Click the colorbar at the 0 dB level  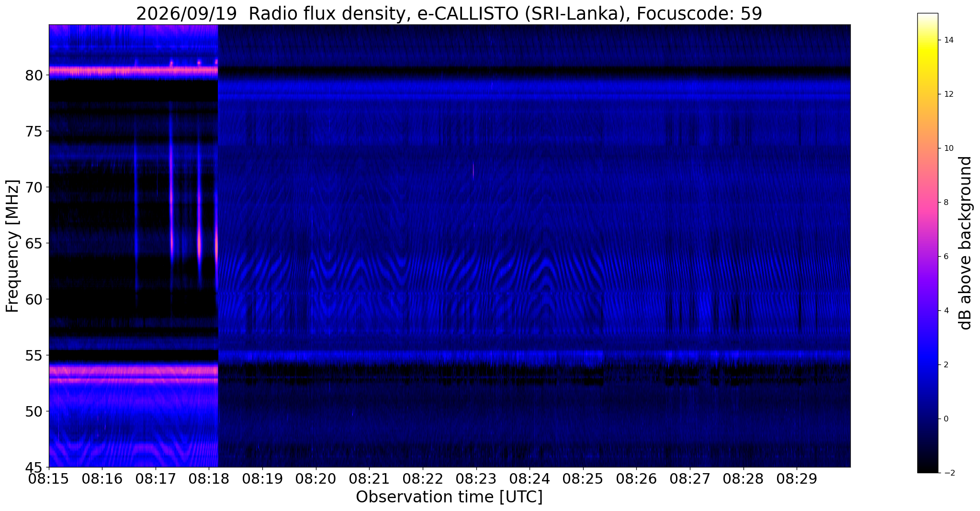927,419
